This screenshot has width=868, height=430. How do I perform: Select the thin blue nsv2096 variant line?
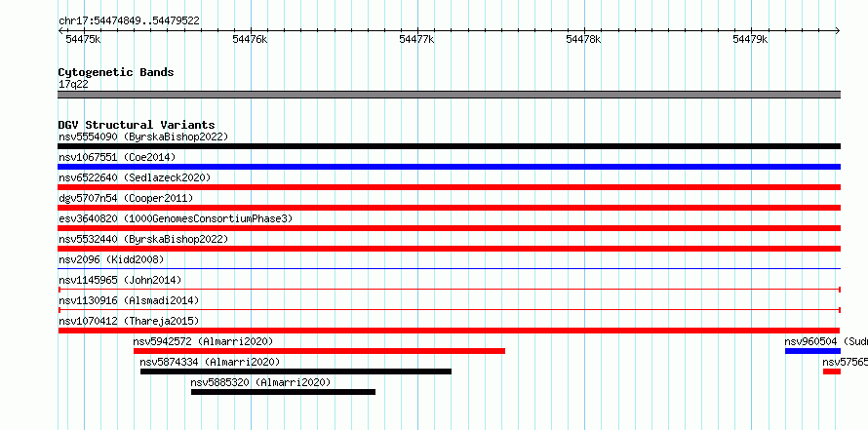coord(449,269)
